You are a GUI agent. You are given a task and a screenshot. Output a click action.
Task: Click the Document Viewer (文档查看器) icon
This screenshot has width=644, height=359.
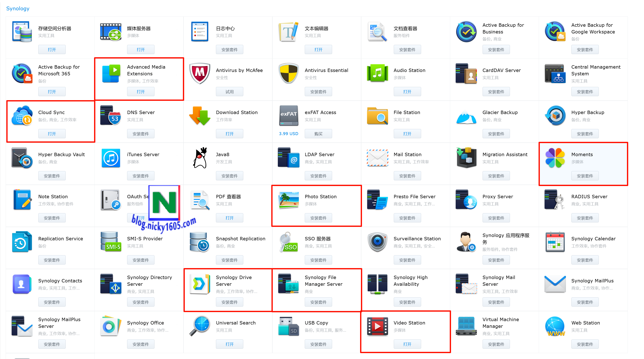click(x=377, y=32)
